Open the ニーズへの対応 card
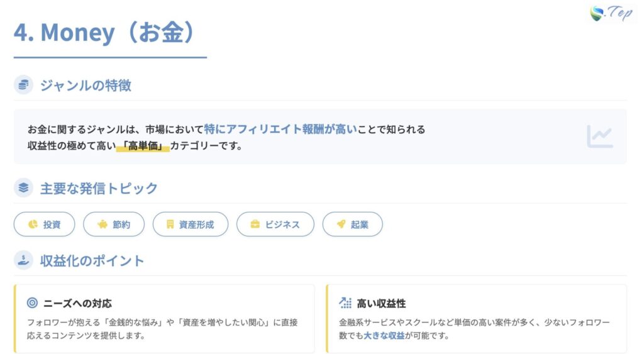644x354 pixels. [x=164, y=319]
